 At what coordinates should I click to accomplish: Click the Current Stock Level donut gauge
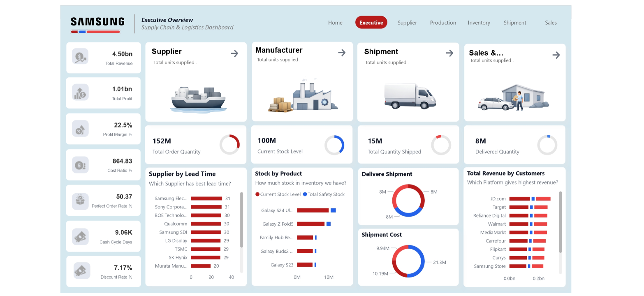pyautogui.click(x=334, y=145)
